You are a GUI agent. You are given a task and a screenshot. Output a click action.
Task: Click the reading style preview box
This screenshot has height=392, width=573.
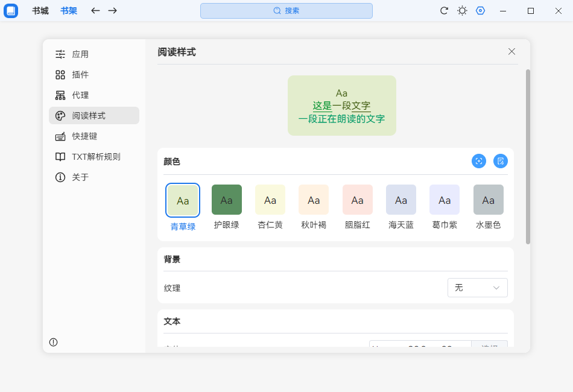[x=341, y=106]
